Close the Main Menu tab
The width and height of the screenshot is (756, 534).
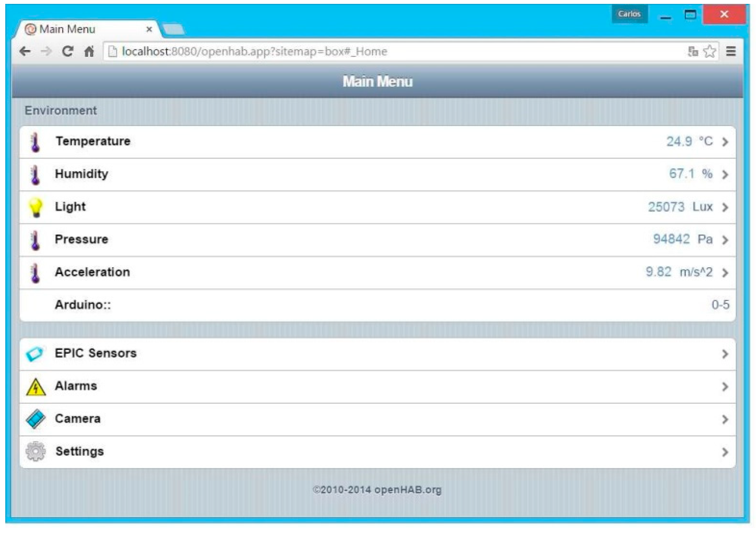click(149, 29)
